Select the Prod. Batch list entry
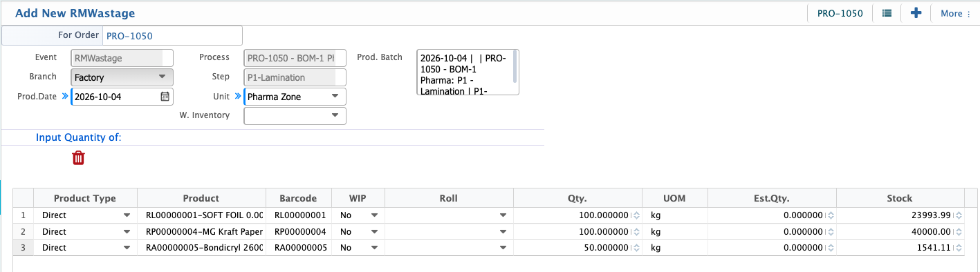 pos(464,75)
